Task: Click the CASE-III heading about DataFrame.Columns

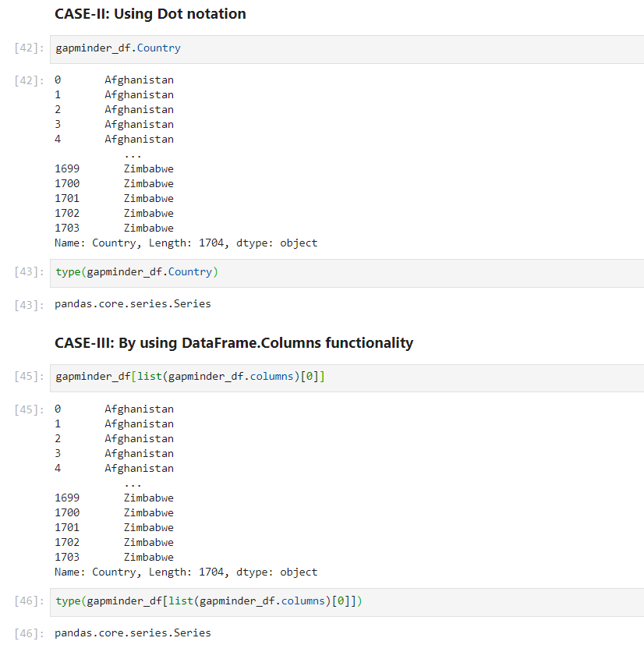Action: click(x=233, y=343)
